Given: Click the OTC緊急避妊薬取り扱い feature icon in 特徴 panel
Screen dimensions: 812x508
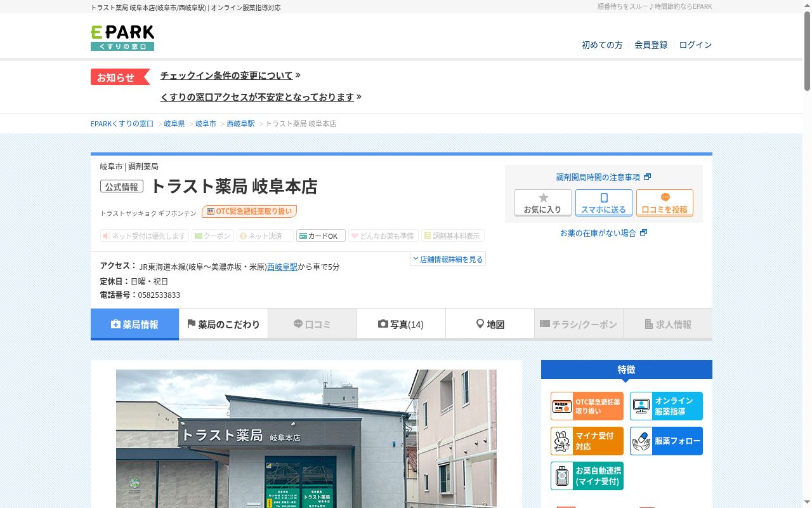Looking at the screenshot, I should [587, 406].
